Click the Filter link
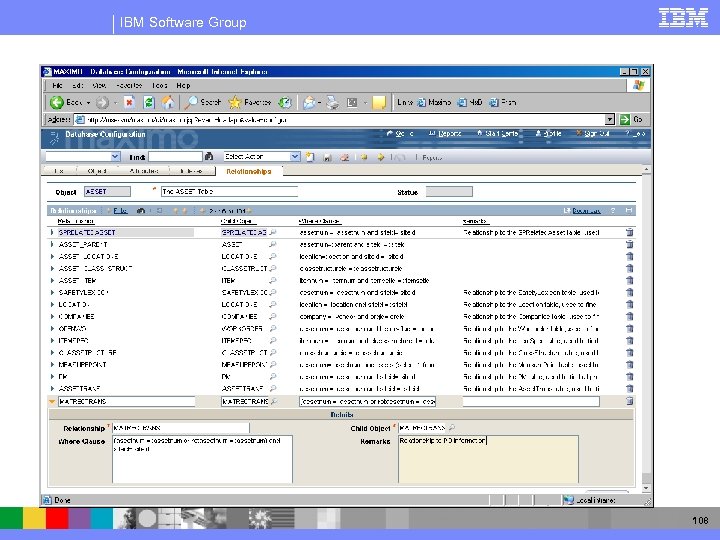720x540 pixels. coord(120,211)
